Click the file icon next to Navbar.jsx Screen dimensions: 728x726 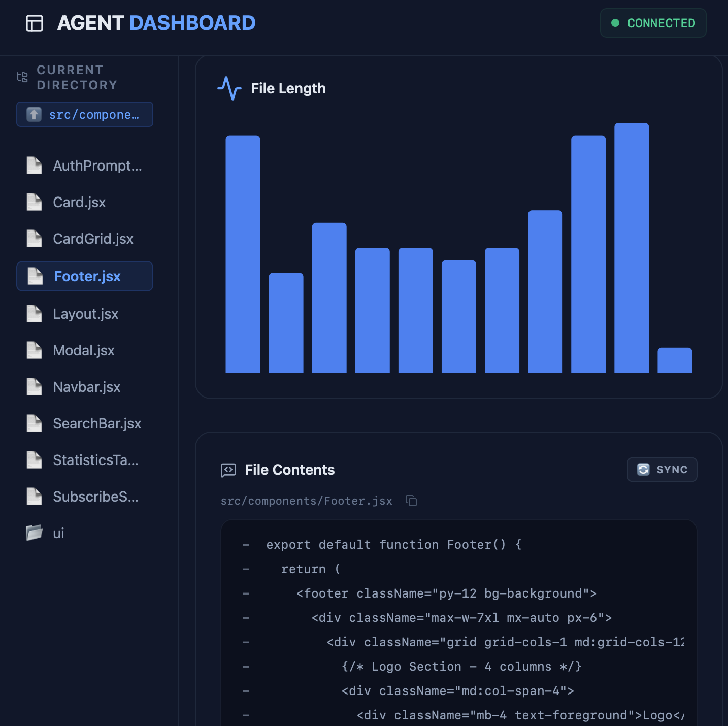click(x=34, y=387)
